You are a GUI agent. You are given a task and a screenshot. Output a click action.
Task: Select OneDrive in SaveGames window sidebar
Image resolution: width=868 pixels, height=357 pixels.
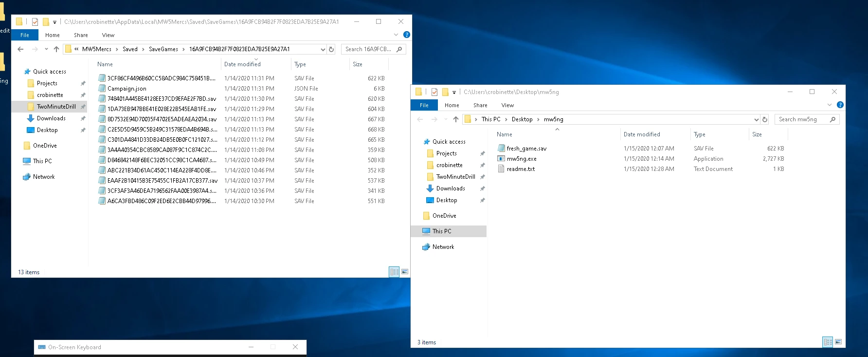coord(45,146)
